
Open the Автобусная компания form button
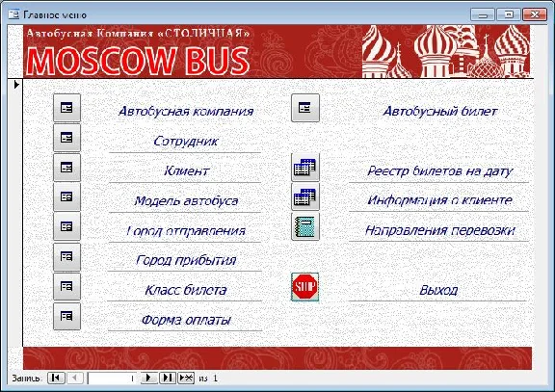click(66, 108)
